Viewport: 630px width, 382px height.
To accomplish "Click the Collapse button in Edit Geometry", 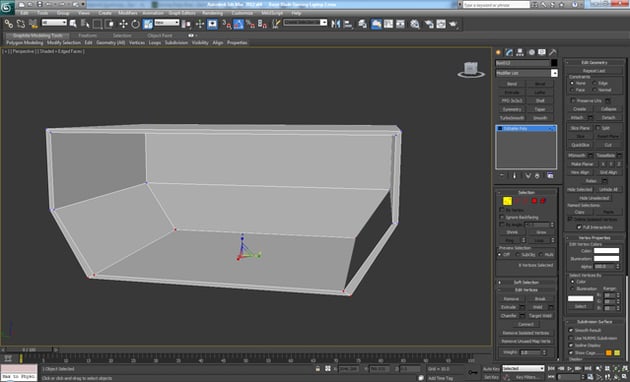I will [x=608, y=109].
